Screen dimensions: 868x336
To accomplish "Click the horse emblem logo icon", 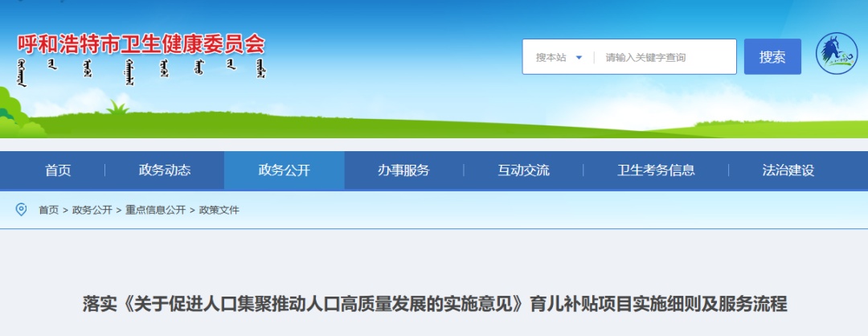I will [x=837, y=55].
